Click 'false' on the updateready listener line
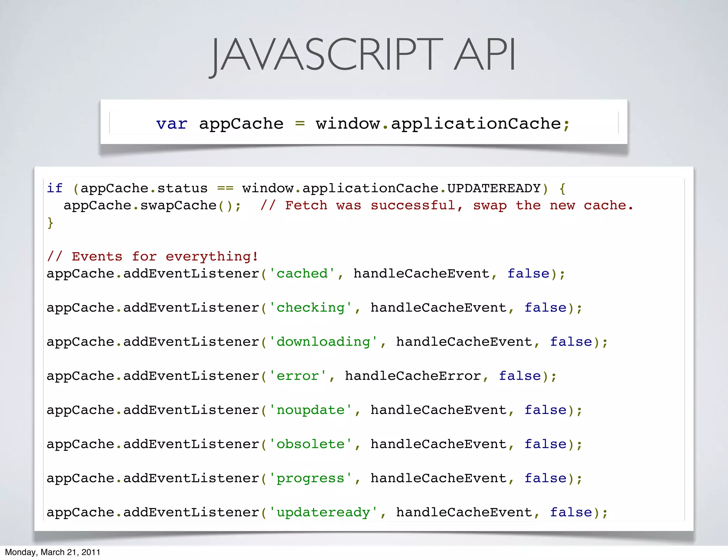This screenshot has height=560, width=728. pyautogui.click(x=571, y=512)
